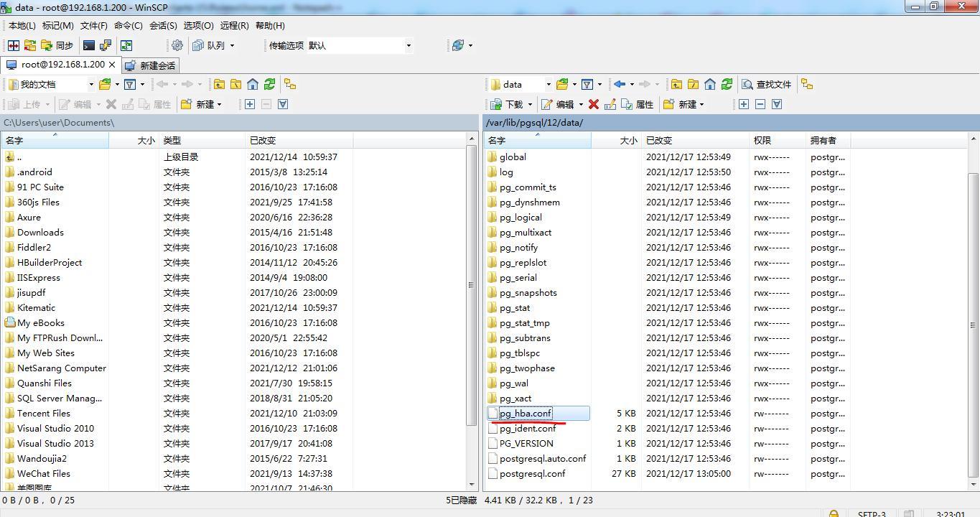Refresh the remote data directory panel

727,84
